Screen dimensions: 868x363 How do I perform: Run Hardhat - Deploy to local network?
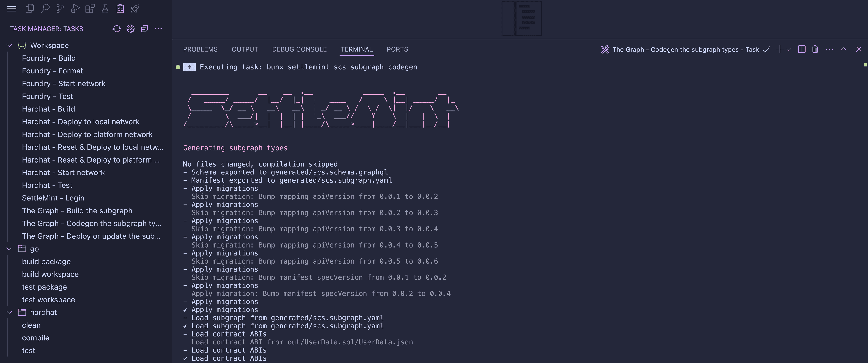coord(80,122)
